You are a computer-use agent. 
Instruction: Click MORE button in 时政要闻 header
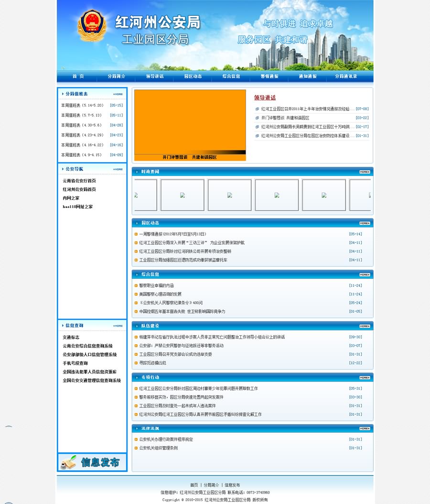[365, 172]
